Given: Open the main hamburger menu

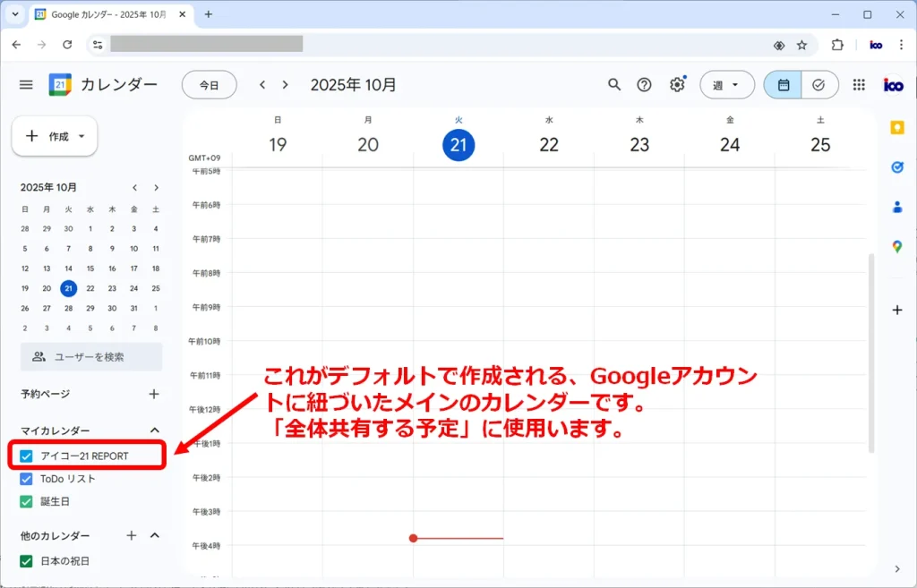Looking at the screenshot, I should pos(26,85).
